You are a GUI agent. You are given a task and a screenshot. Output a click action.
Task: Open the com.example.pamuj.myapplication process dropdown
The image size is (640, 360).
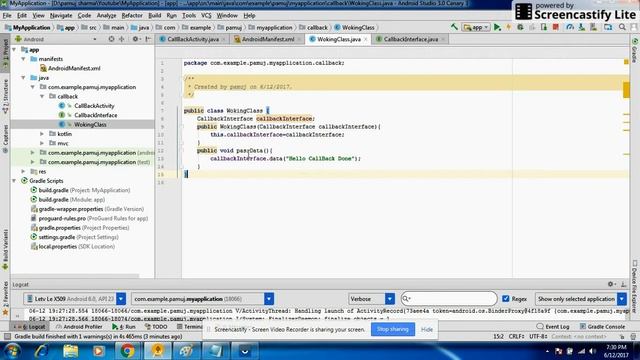pos(202,299)
